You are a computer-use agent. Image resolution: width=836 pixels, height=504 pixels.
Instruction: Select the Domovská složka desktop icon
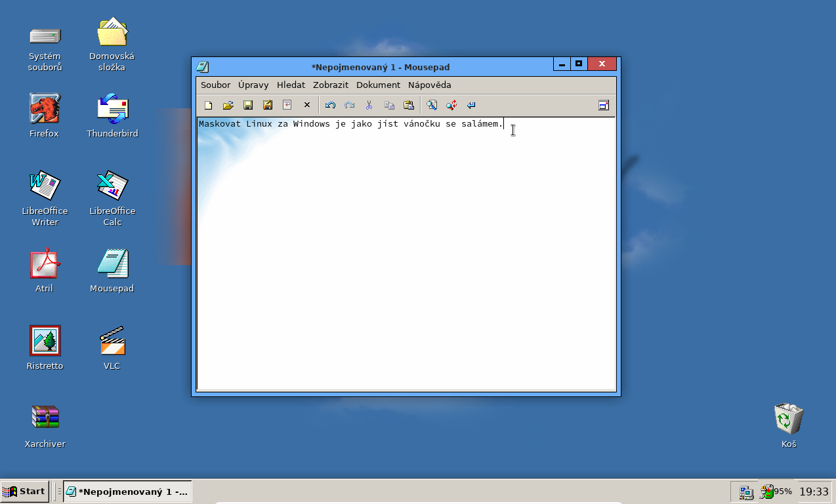[x=112, y=45]
